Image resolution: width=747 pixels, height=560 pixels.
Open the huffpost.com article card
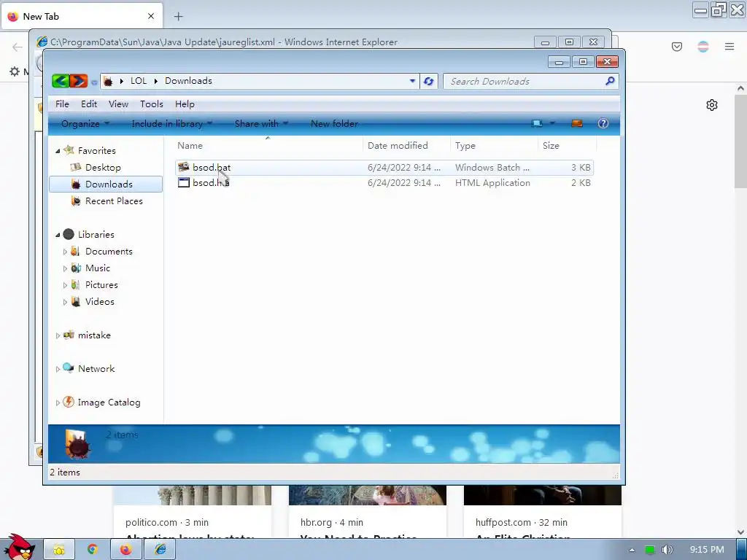pos(543,512)
